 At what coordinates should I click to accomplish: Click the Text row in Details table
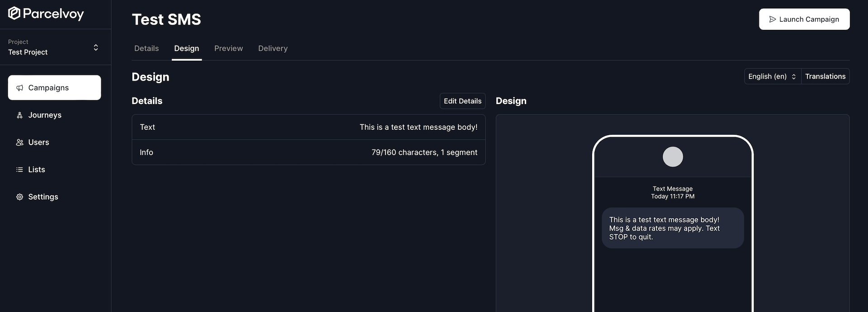click(308, 127)
